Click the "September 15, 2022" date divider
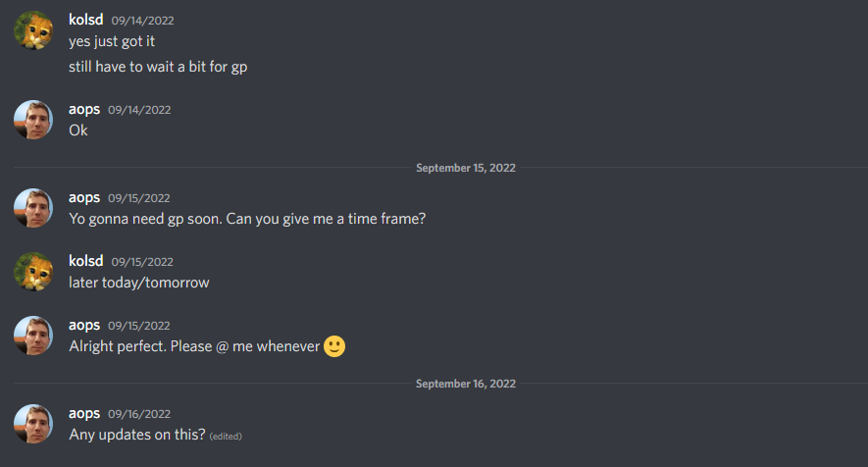868x467 pixels. [x=465, y=168]
